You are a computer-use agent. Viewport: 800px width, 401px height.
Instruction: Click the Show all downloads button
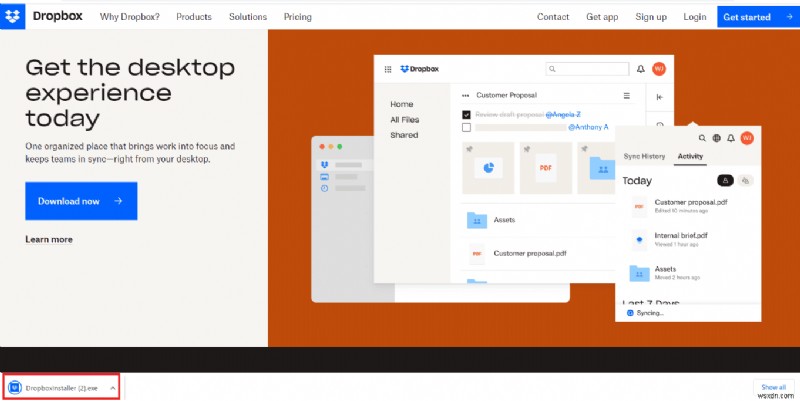[x=773, y=387]
